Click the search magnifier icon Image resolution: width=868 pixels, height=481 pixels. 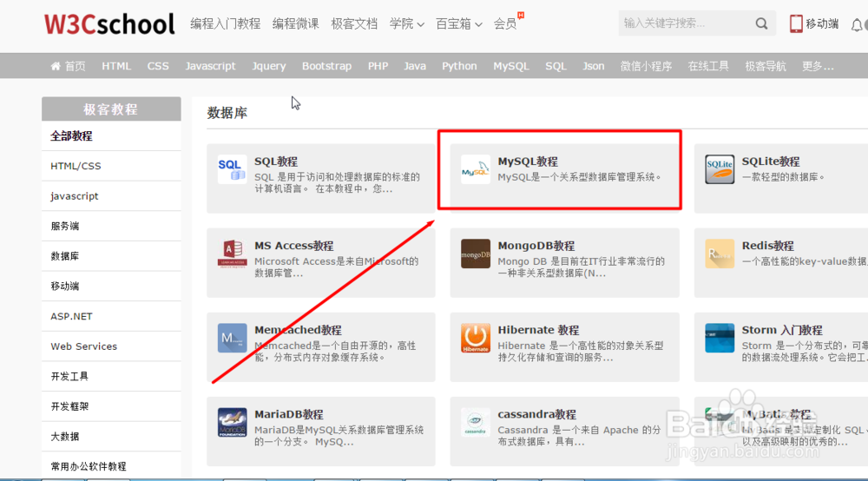[x=762, y=23]
